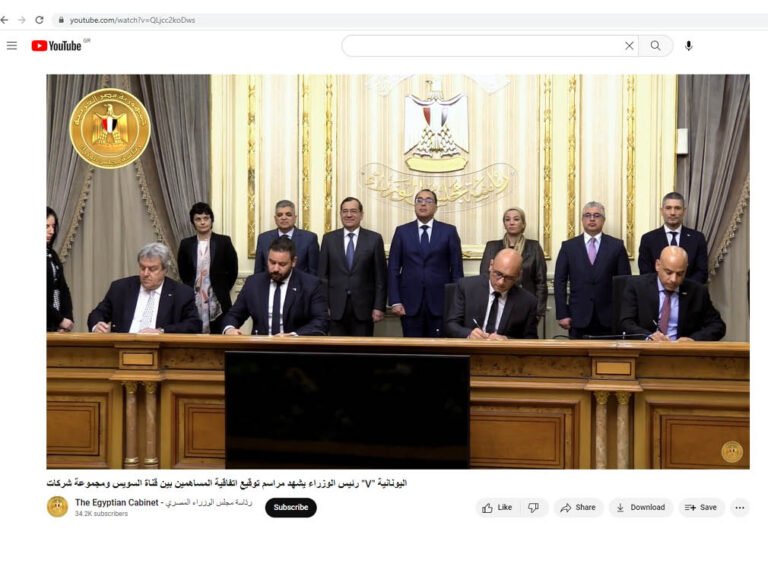Click the magnifier search button
The height and width of the screenshot is (576, 768).
tap(655, 46)
